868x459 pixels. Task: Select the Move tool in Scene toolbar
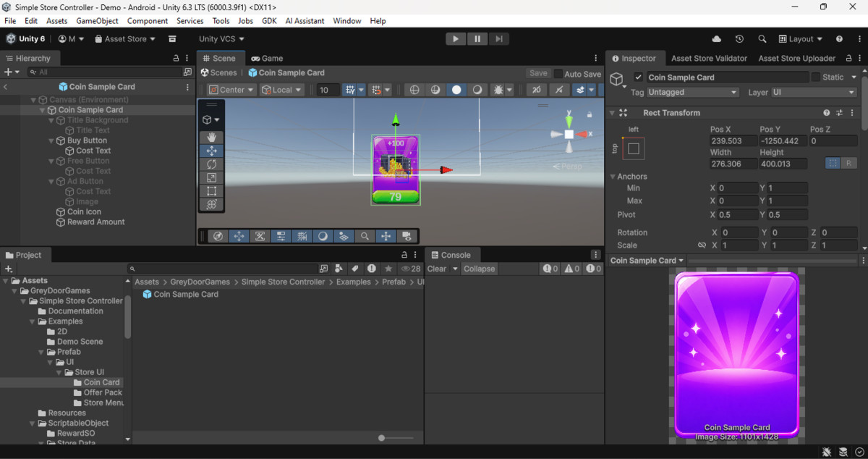coord(211,151)
